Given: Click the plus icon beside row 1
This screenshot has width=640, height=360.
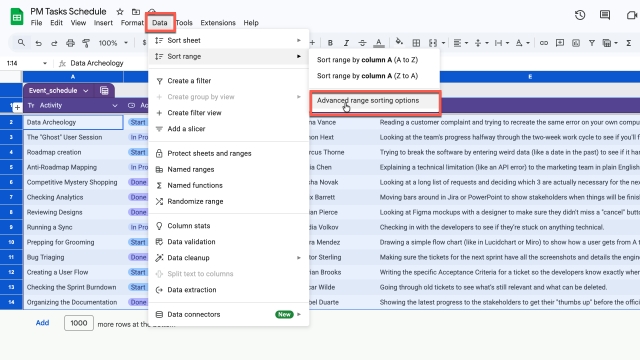Looking at the screenshot, I should click(17, 108).
